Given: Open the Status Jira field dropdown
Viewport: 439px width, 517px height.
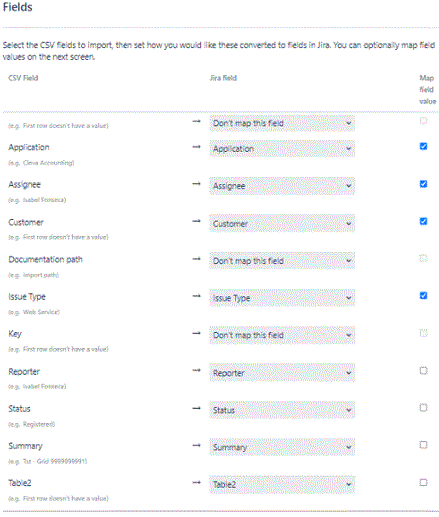Looking at the screenshot, I should tap(282, 410).
